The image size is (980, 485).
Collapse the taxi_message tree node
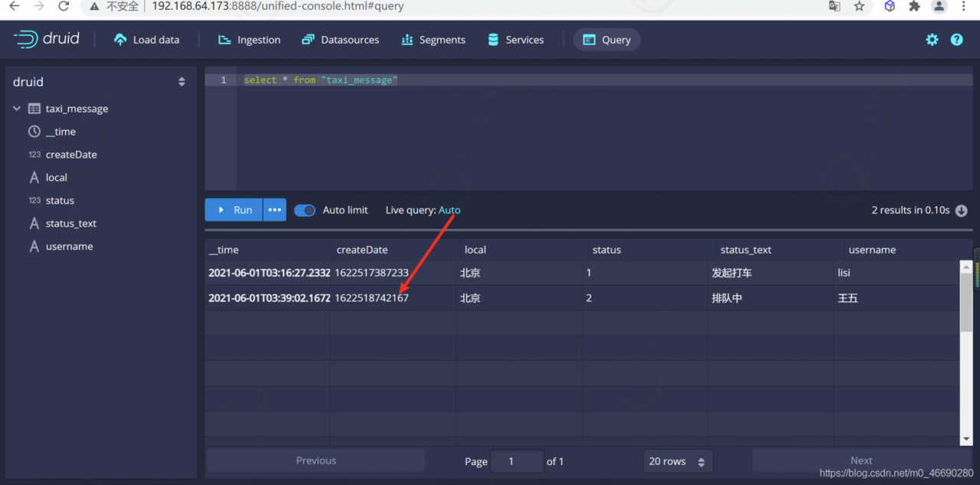(17, 109)
